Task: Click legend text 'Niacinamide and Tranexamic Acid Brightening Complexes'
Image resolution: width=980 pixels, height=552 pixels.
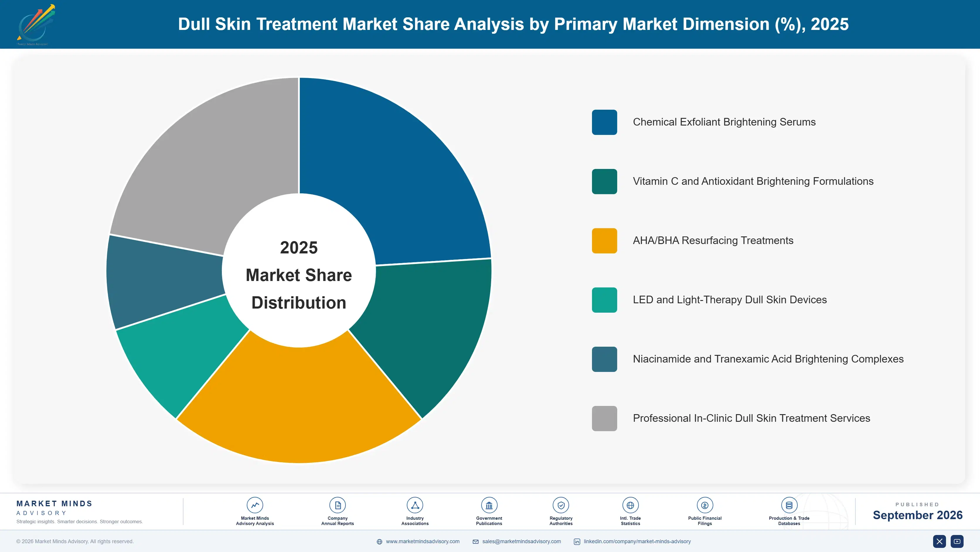Action: coord(768,359)
